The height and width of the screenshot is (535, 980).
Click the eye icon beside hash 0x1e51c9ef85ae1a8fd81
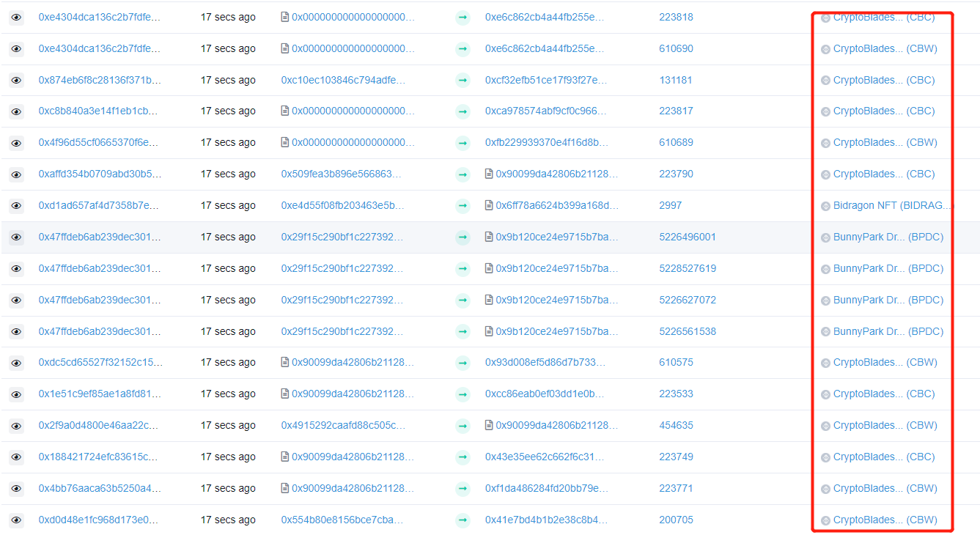coord(16,394)
